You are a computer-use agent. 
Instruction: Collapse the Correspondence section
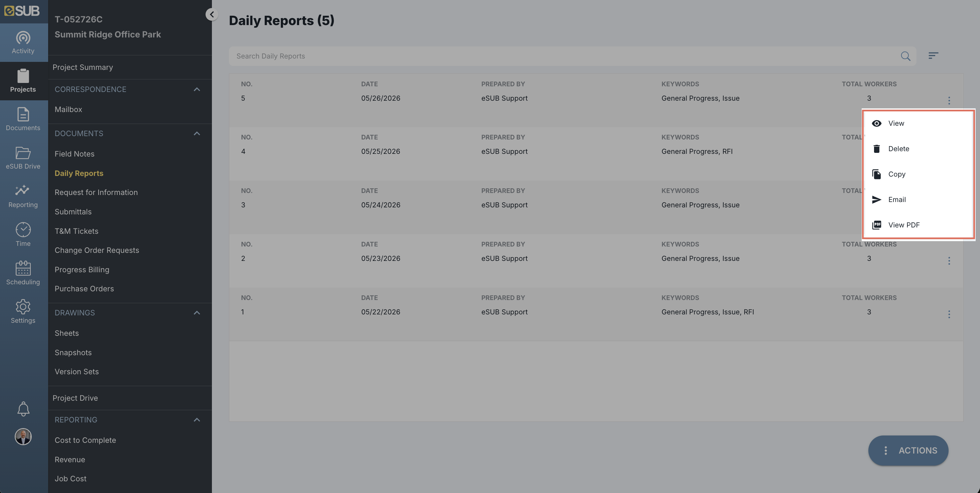pos(197,89)
